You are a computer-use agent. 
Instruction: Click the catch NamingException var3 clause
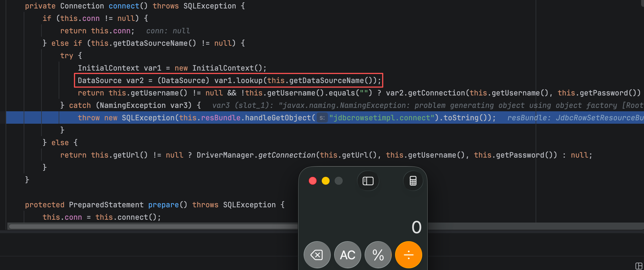pyautogui.click(x=131, y=105)
